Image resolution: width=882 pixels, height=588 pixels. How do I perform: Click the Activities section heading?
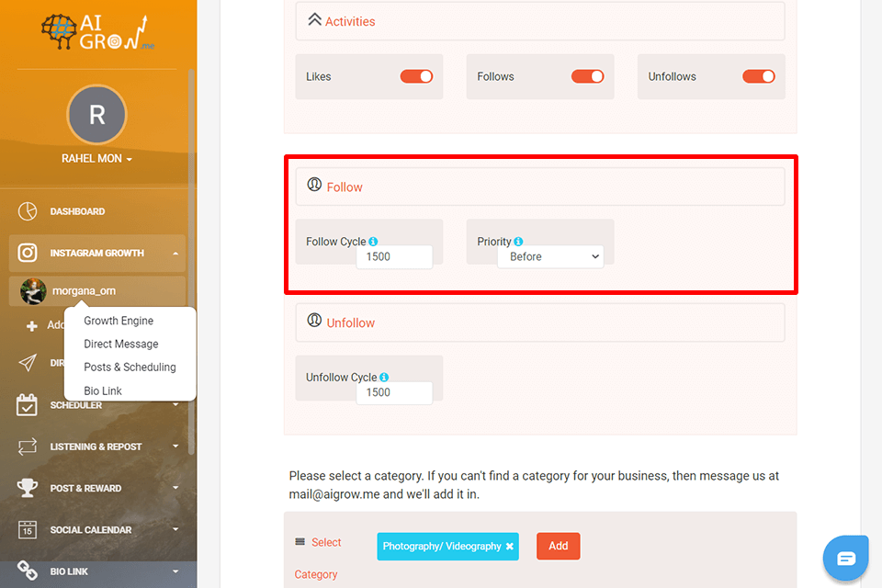[x=350, y=21]
